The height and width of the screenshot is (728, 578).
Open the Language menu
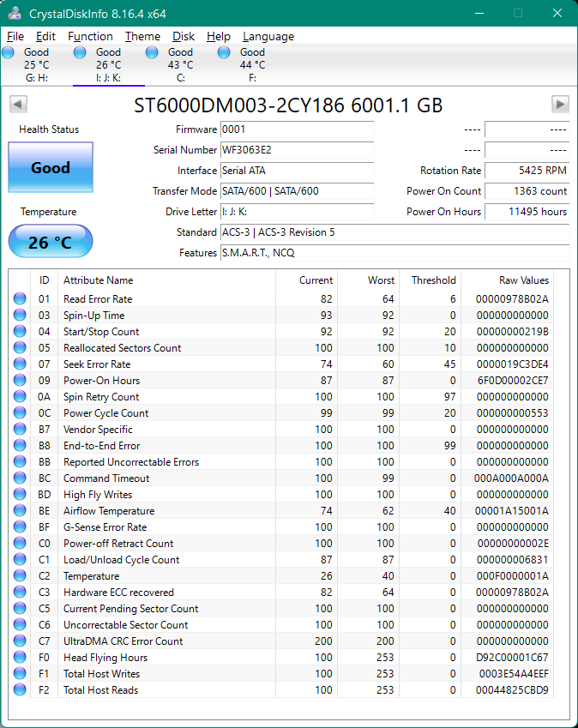[x=268, y=36]
